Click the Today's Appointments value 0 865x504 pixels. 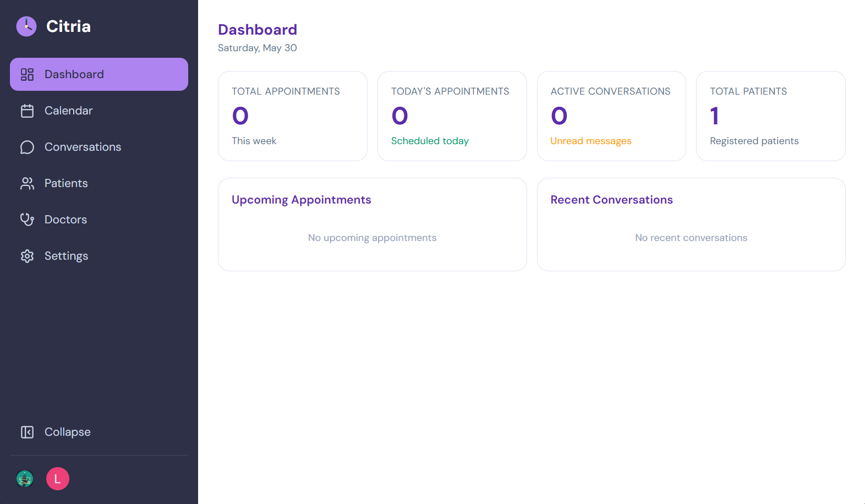coord(400,116)
